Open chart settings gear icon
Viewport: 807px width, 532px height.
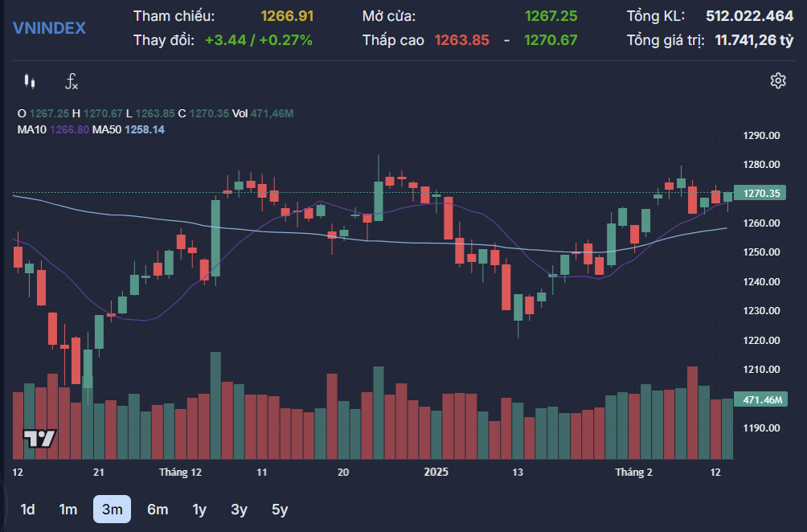point(778,81)
